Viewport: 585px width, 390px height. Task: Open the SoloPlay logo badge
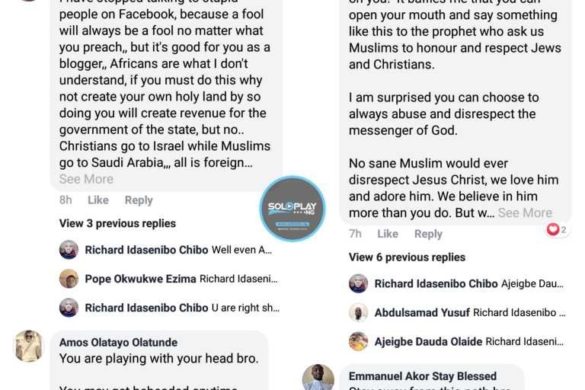[x=292, y=209]
